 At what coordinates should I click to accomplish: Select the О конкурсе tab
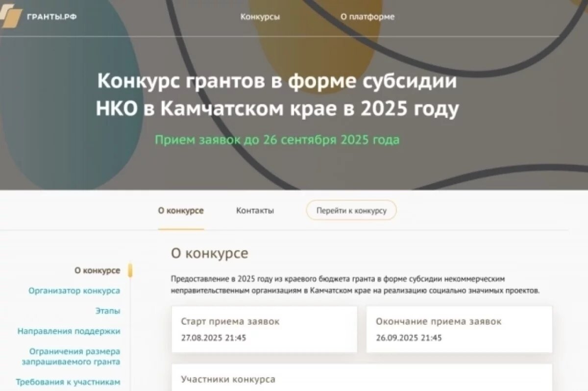click(180, 210)
